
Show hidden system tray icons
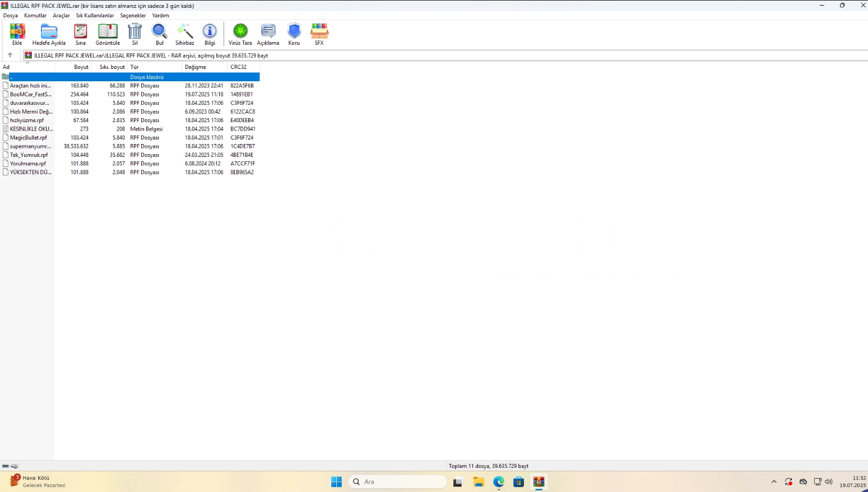point(774,482)
